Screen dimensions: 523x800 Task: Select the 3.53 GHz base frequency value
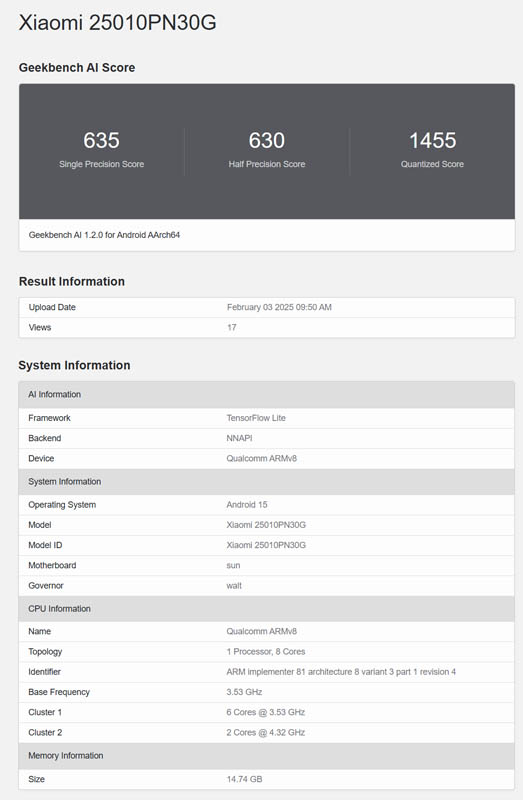244,692
